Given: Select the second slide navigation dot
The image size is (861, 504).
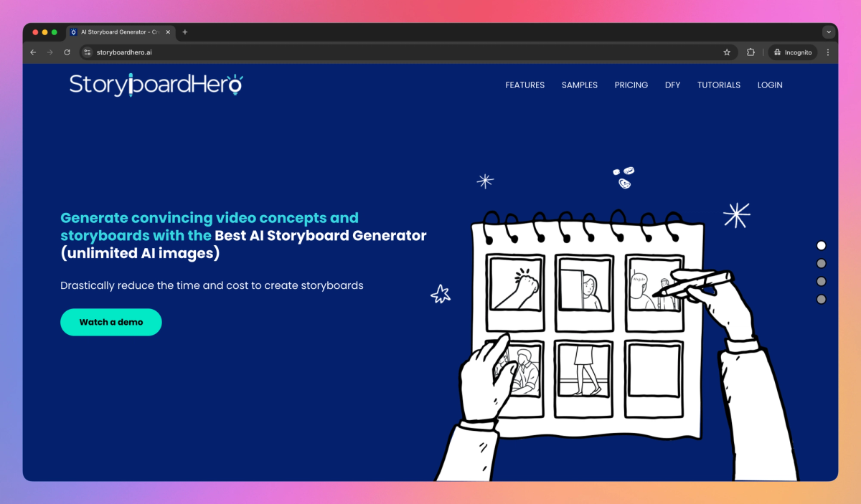Looking at the screenshot, I should tap(822, 263).
